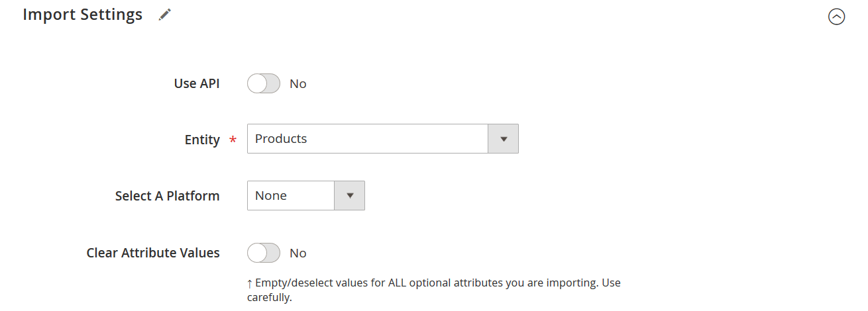This screenshot has width=868, height=311.
Task: Enable the Clear Attribute Values switch
Action: [264, 253]
